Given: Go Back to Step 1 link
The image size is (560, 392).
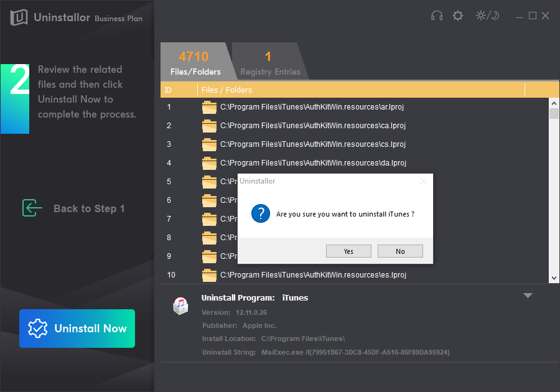Looking at the screenshot, I should click(89, 208).
